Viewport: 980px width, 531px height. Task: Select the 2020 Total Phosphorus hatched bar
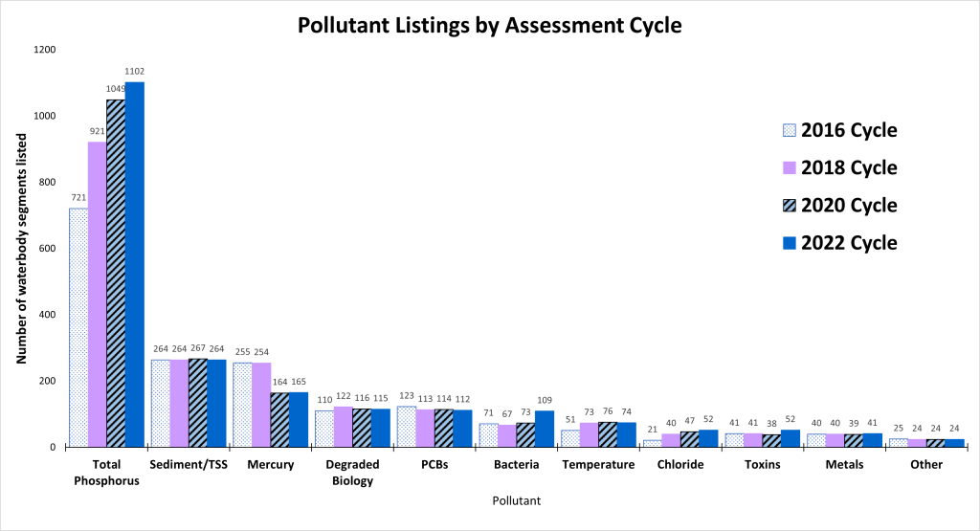(116, 274)
